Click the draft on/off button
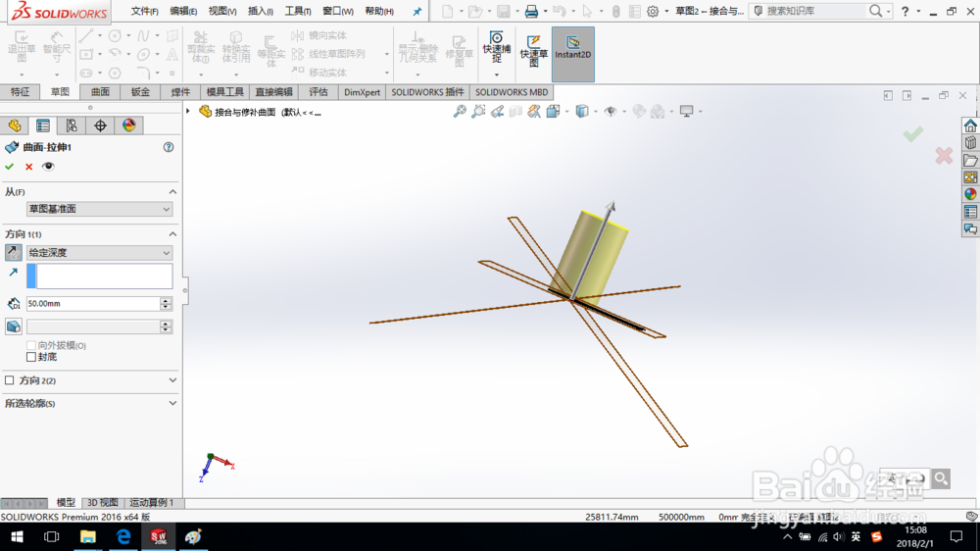This screenshot has width=980, height=551. 13,326
